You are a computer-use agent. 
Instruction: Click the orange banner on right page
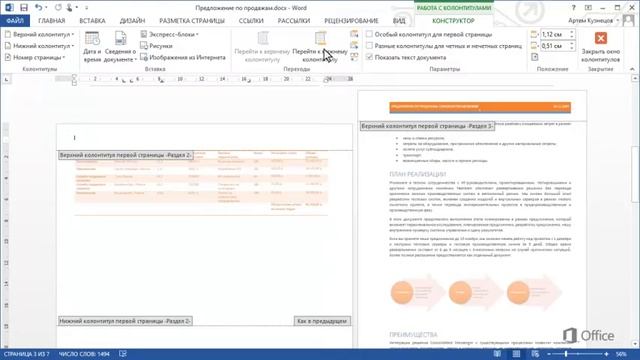[x=480, y=107]
